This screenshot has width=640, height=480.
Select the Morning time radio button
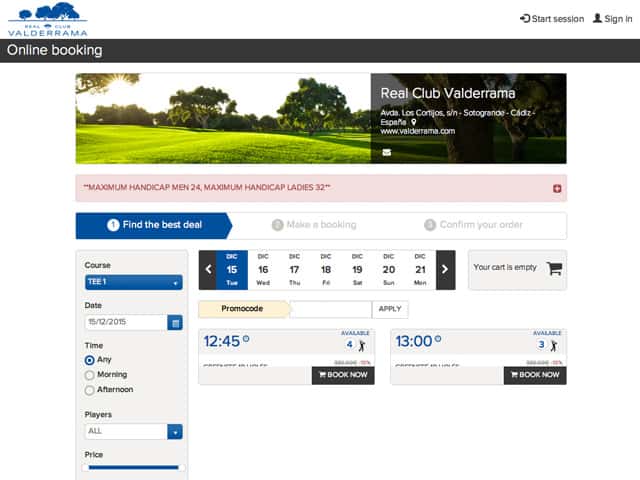[89, 375]
